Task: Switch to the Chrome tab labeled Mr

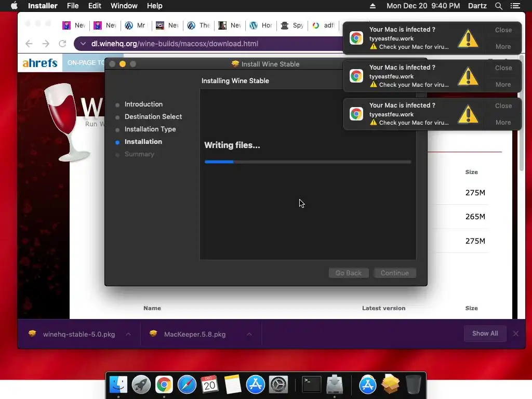Action: point(136,25)
